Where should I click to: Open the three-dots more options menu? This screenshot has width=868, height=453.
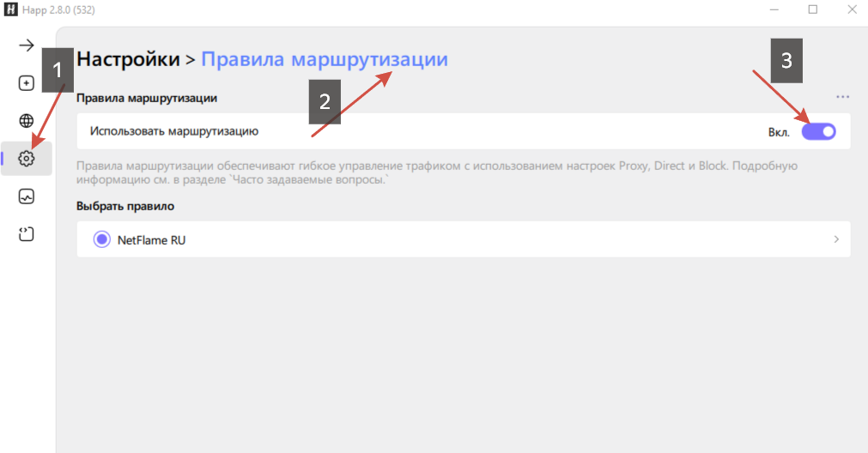[842, 97]
